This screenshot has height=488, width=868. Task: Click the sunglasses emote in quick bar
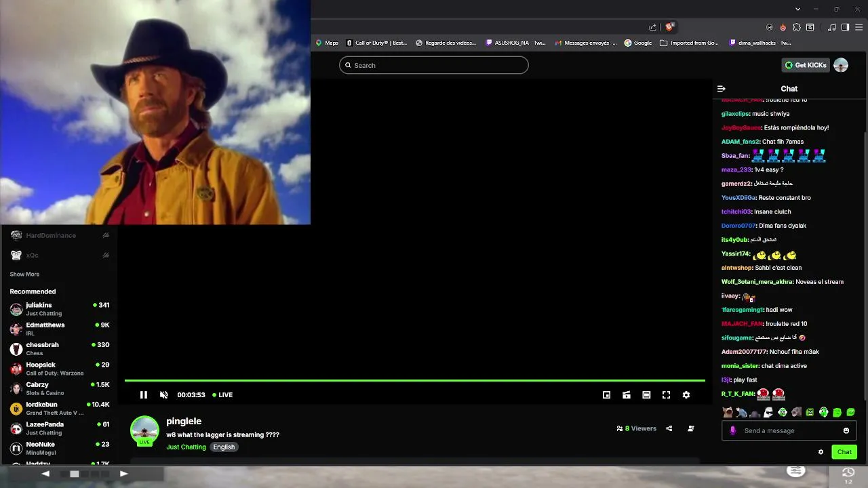pyautogui.click(x=768, y=412)
